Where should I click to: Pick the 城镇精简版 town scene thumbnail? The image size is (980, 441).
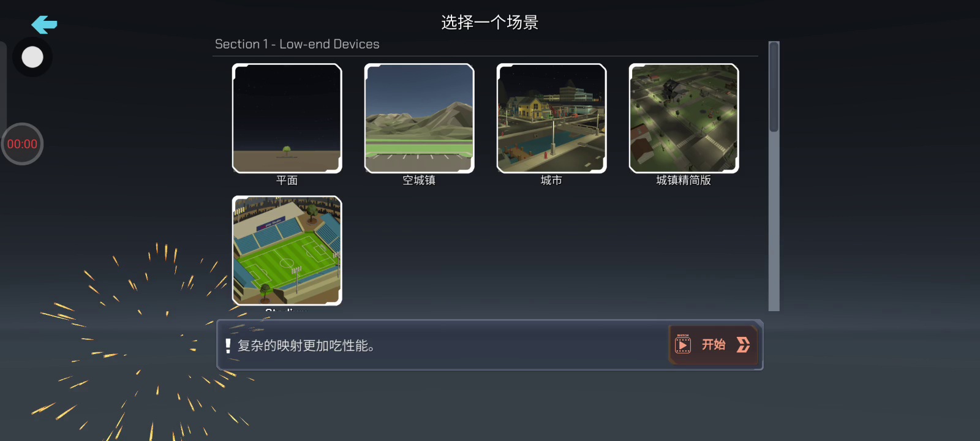click(x=684, y=118)
